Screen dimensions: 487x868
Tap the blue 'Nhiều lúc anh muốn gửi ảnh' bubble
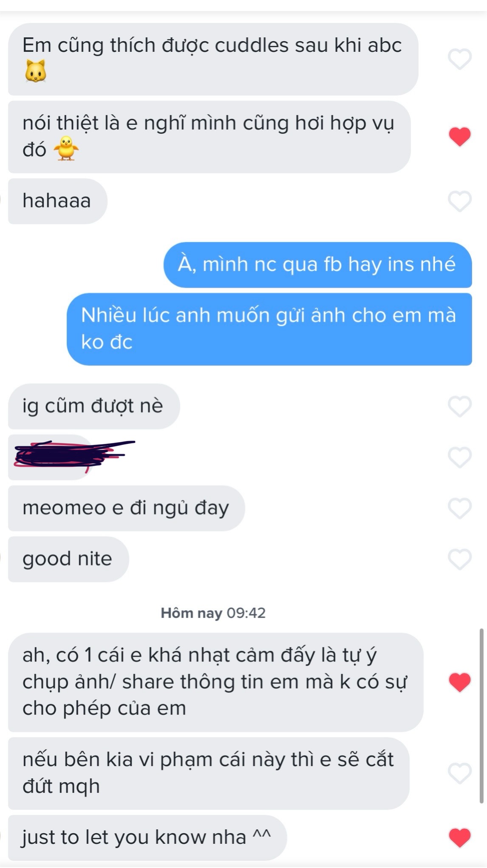tap(269, 329)
